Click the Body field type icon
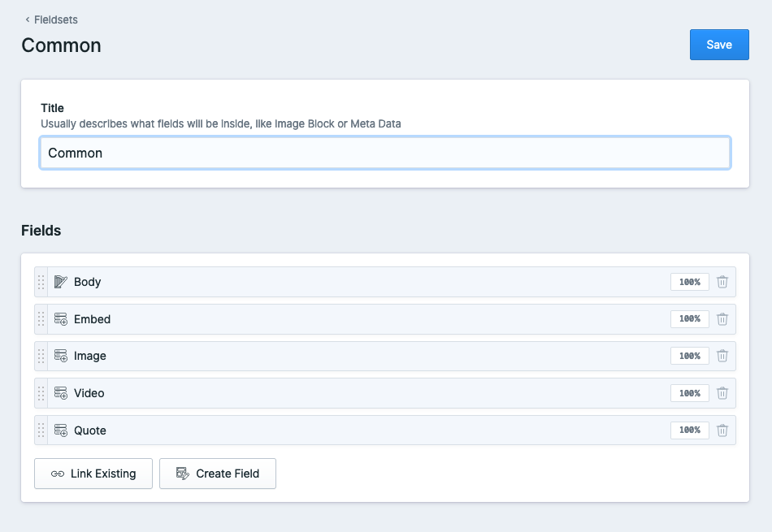Screen dimensions: 772x532 61,282
